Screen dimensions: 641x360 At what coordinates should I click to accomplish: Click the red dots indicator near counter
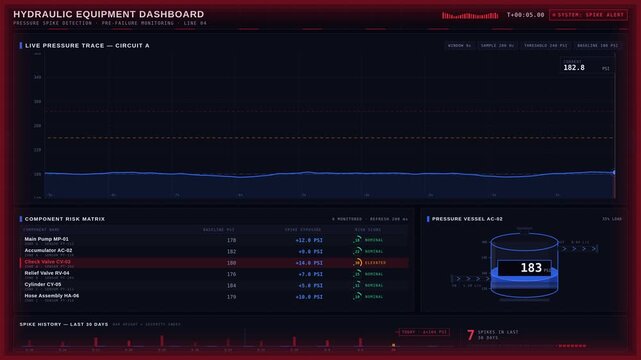point(572,346)
